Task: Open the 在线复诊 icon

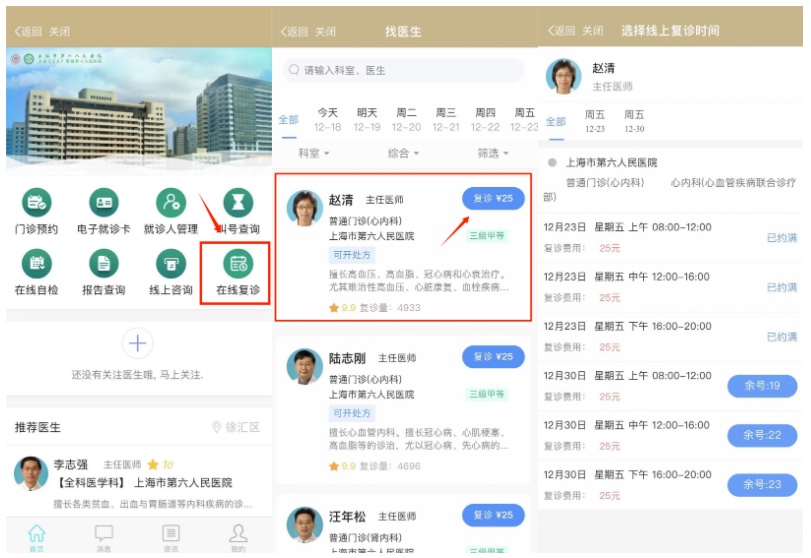Action: click(238, 265)
